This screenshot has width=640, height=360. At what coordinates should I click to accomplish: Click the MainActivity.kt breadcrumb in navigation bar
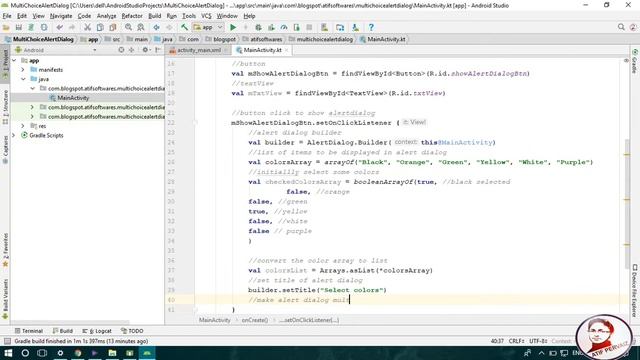pos(382,39)
